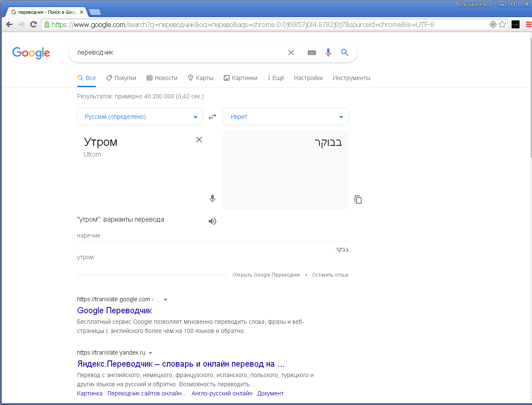Open Настройки search settings

pyautogui.click(x=308, y=78)
